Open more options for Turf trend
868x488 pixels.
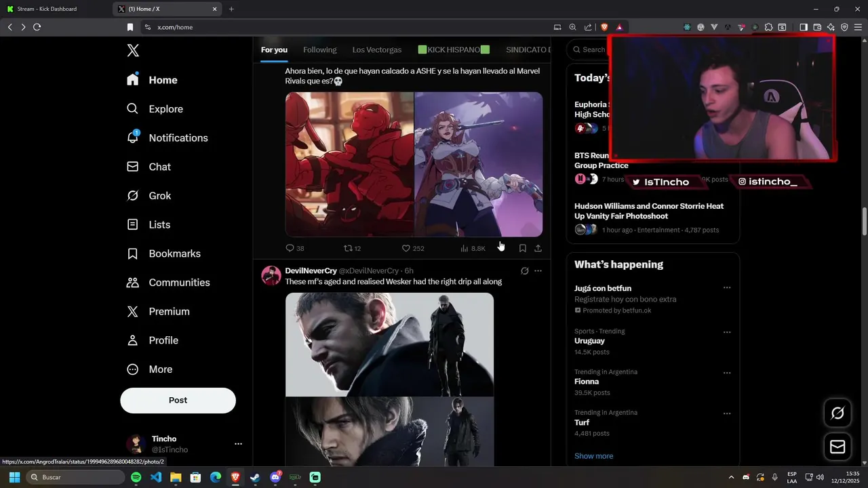[x=727, y=413]
